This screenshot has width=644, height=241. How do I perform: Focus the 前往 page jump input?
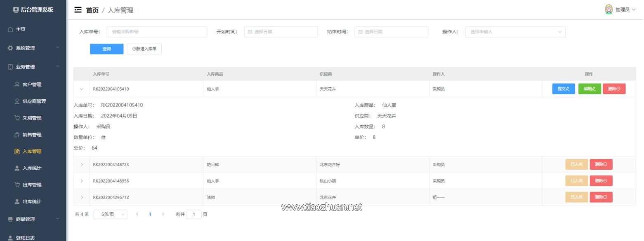click(194, 214)
